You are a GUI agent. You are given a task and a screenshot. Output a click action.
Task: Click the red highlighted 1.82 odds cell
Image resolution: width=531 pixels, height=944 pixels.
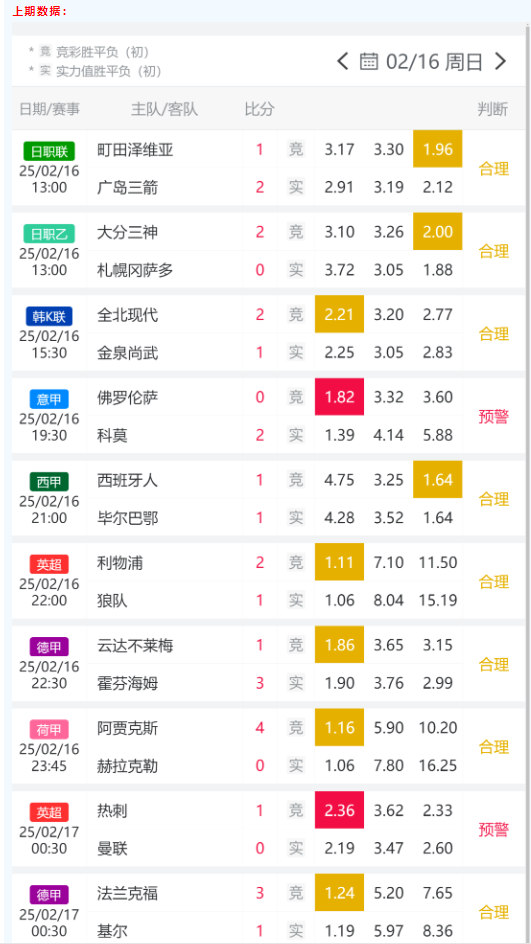coord(340,397)
